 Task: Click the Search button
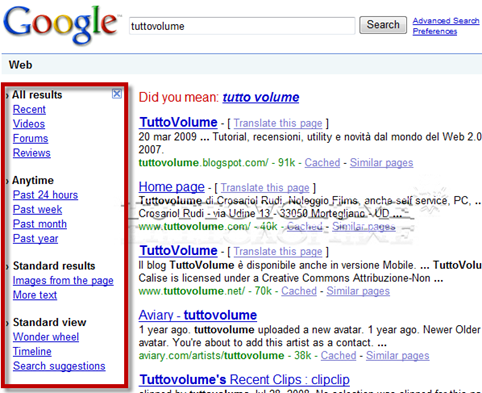(383, 25)
